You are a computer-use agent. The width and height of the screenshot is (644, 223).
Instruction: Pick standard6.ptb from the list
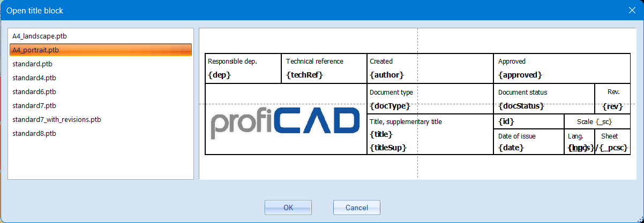pyautogui.click(x=101, y=91)
